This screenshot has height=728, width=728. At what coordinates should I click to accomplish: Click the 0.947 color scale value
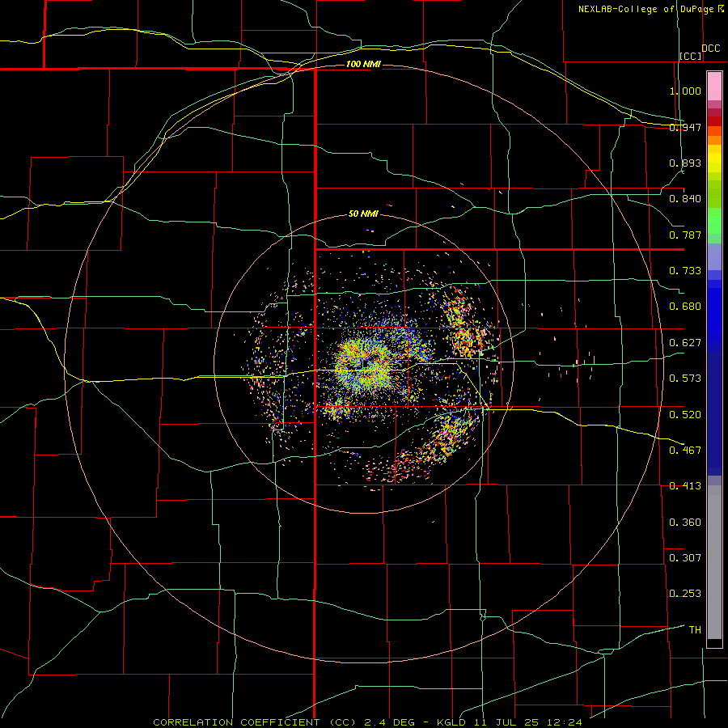pos(685,127)
